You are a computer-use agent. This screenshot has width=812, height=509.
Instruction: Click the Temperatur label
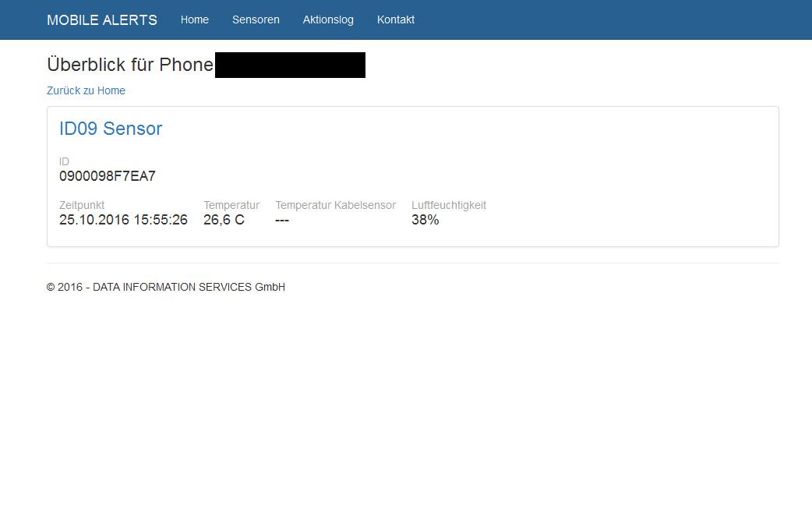231,205
